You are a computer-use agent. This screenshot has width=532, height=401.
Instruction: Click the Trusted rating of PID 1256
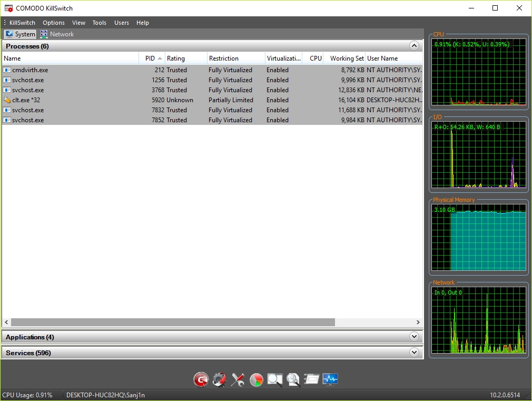176,80
